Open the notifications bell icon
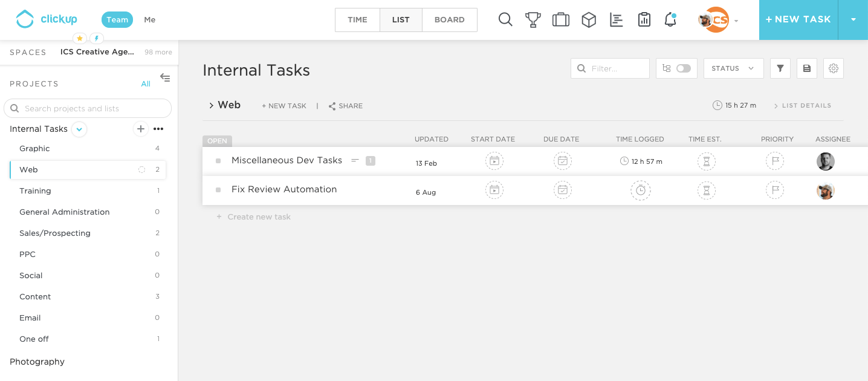 click(670, 19)
